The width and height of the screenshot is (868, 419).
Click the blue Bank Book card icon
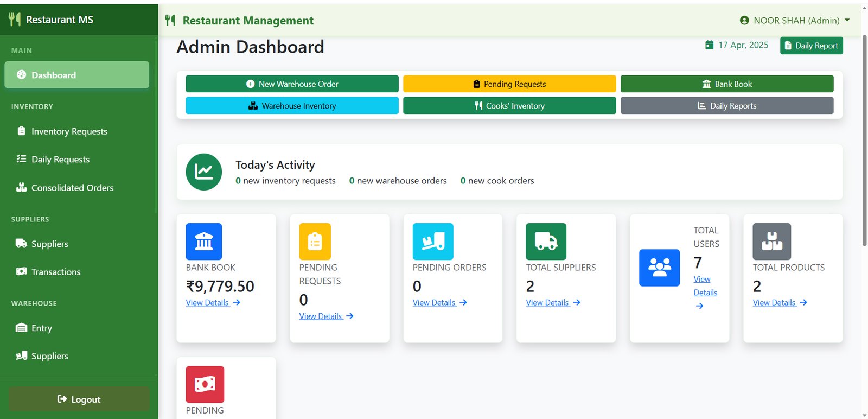pyautogui.click(x=204, y=242)
